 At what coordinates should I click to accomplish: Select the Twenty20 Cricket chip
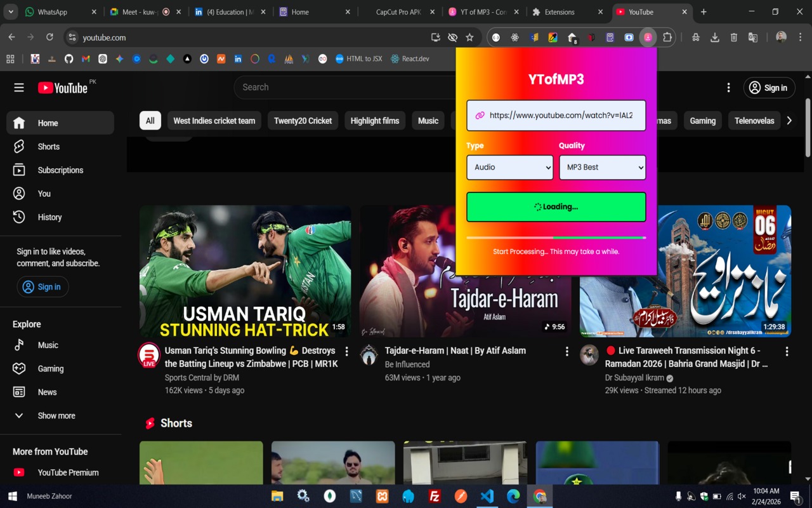[303, 121]
